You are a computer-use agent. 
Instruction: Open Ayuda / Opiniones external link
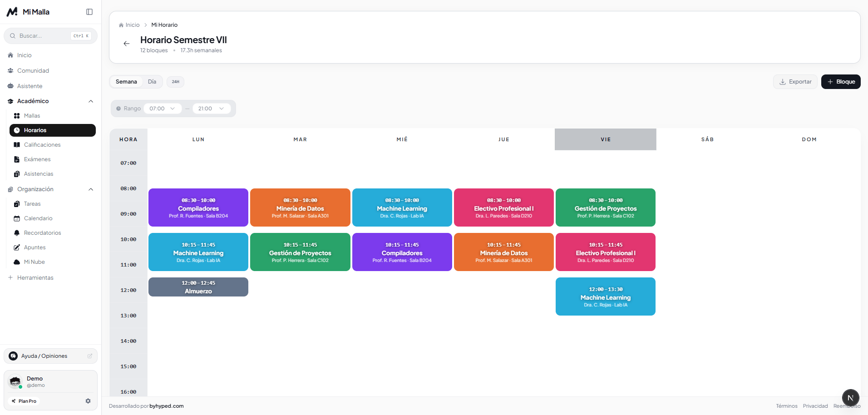point(51,356)
